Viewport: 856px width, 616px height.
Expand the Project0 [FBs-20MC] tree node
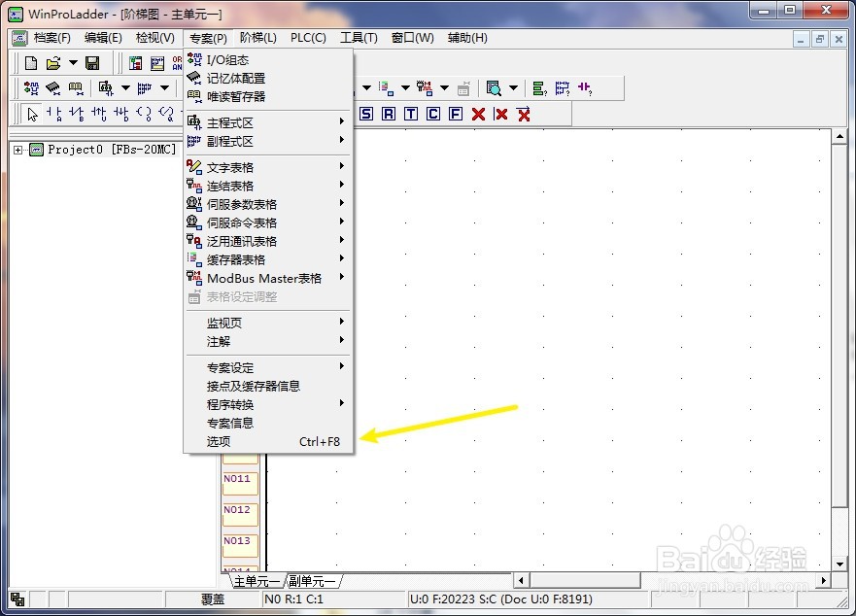(x=18, y=150)
